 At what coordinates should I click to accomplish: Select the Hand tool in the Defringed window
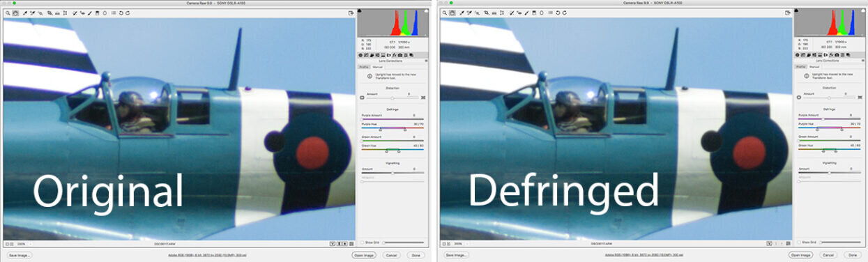[452, 13]
